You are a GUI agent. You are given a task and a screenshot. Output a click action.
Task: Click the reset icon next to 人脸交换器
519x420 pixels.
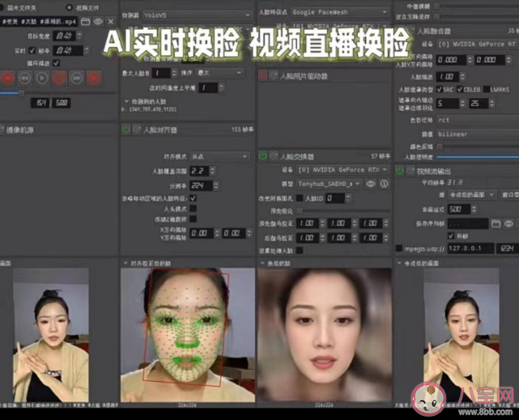[274, 156]
